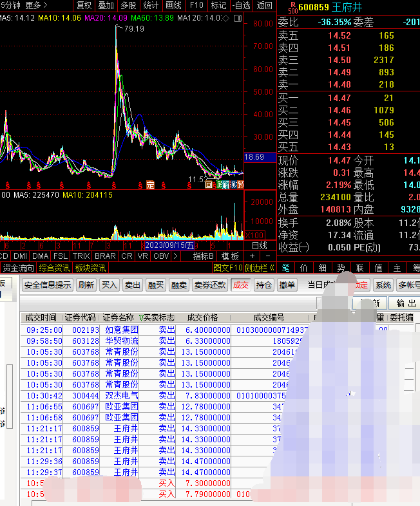Switch to the 细 detail tab
Viewport: 420px width, 506px height.
pyautogui.click(x=322, y=268)
